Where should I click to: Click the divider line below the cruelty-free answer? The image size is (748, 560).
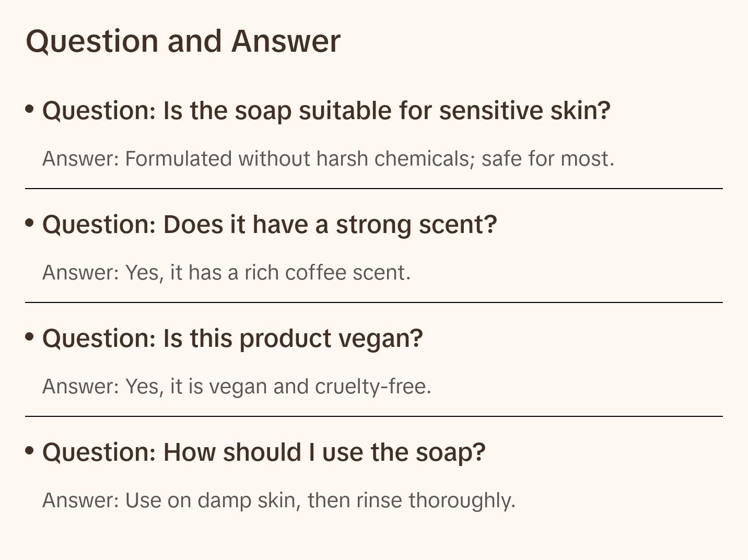click(x=374, y=416)
